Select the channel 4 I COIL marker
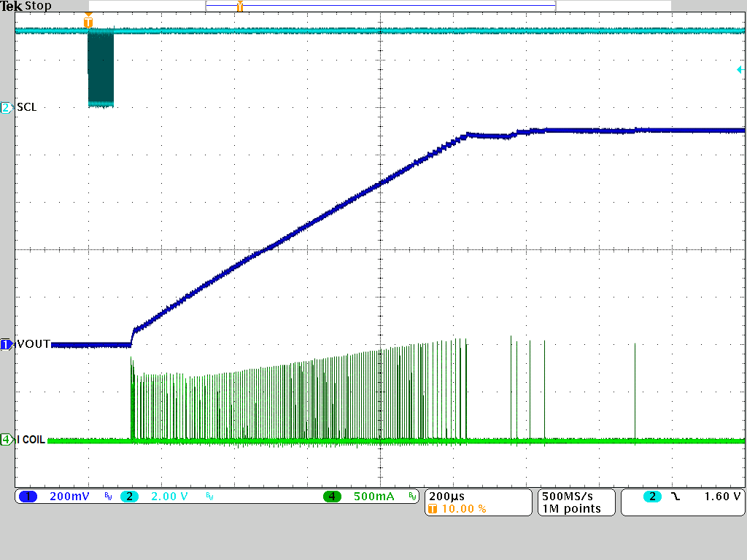Screen dimensions: 747x560 [6, 439]
